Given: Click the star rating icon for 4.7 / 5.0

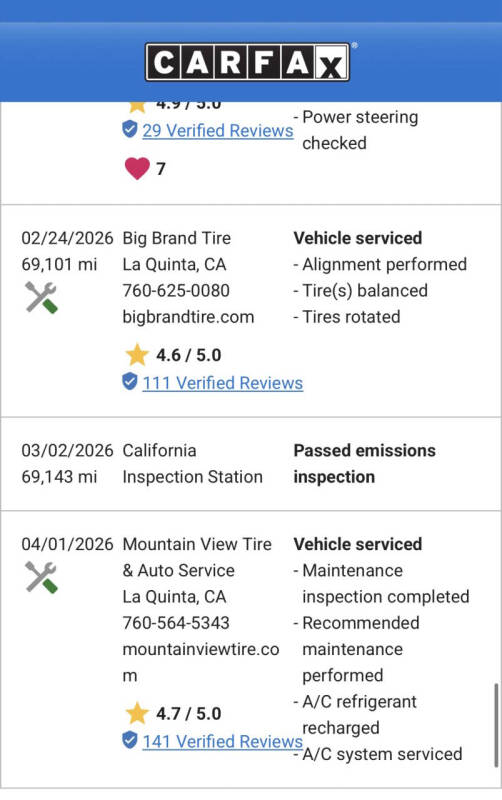Looking at the screenshot, I should click(x=137, y=713).
